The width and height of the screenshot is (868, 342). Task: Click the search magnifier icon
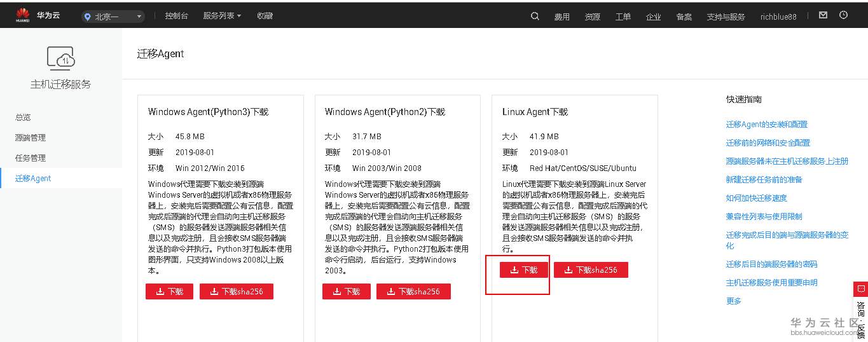[x=535, y=16]
